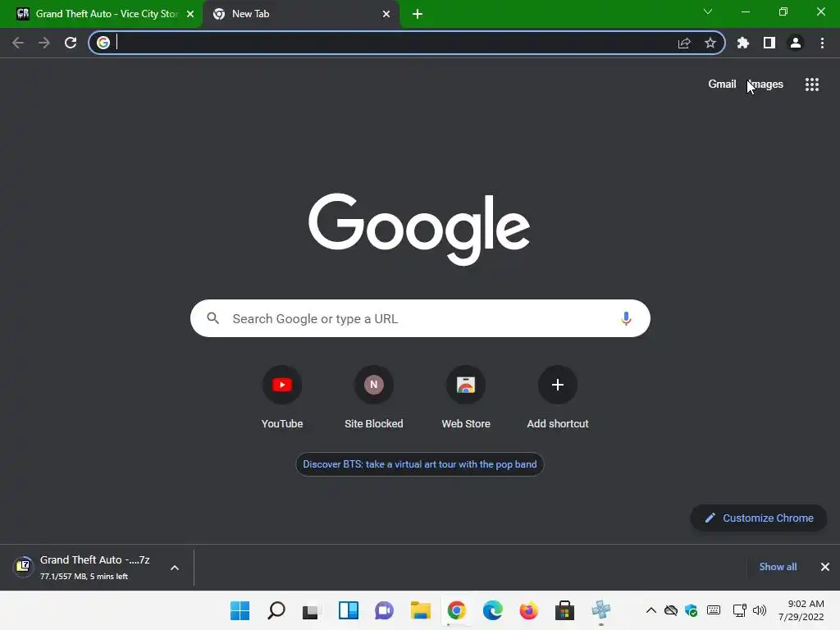The image size is (840, 630).
Task: Open the tab search dropdown arrow
Action: (708, 11)
